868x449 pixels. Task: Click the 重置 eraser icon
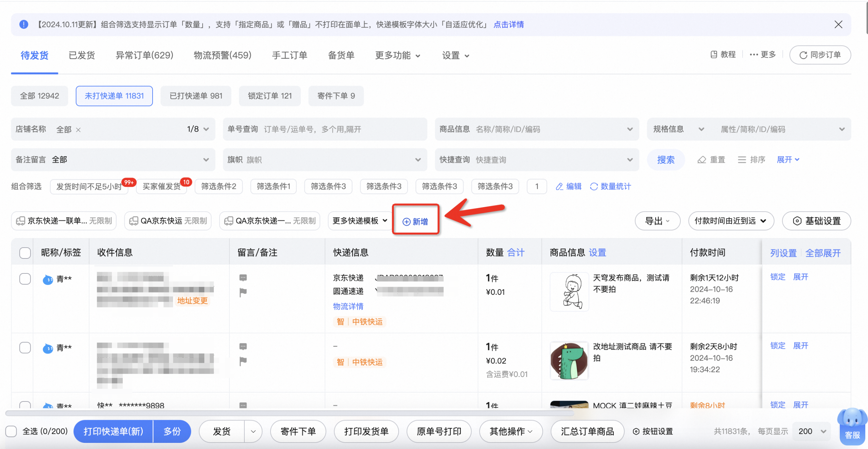pos(701,160)
